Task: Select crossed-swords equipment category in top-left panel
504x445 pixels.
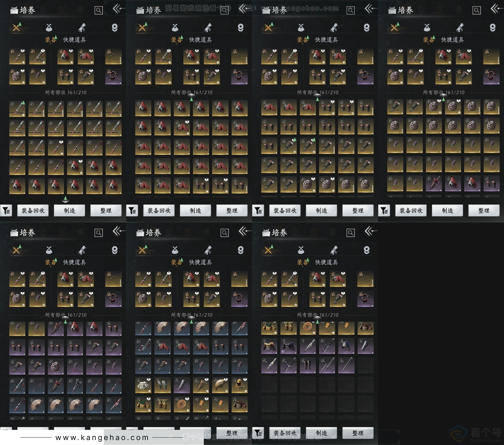Action: (17, 28)
